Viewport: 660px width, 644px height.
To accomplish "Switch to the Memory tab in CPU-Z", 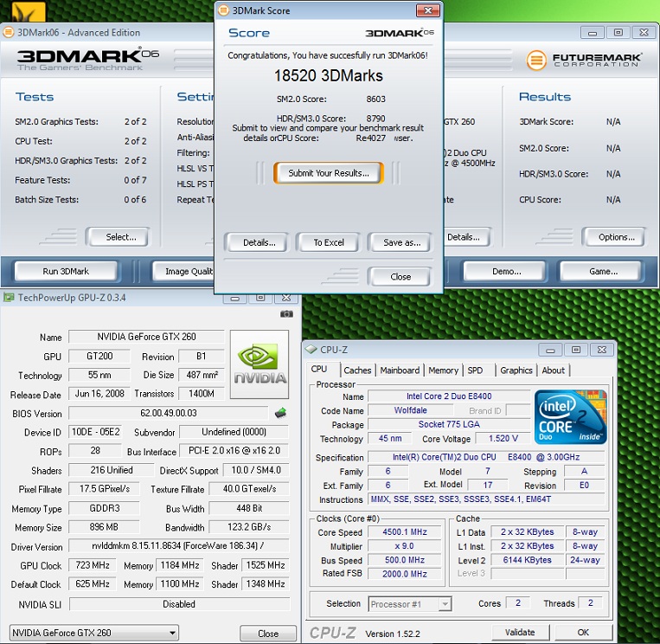I will (x=443, y=370).
